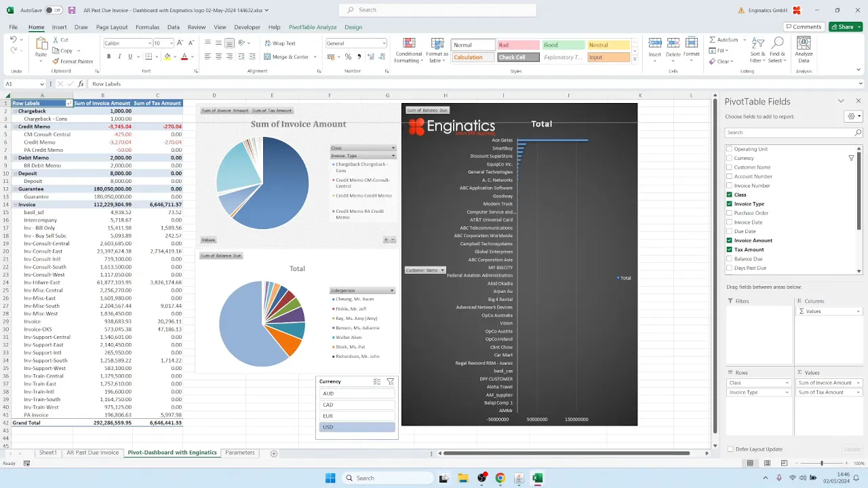The height and width of the screenshot is (488, 868).
Task: Click the Windows Start button
Action: (x=330, y=478)
